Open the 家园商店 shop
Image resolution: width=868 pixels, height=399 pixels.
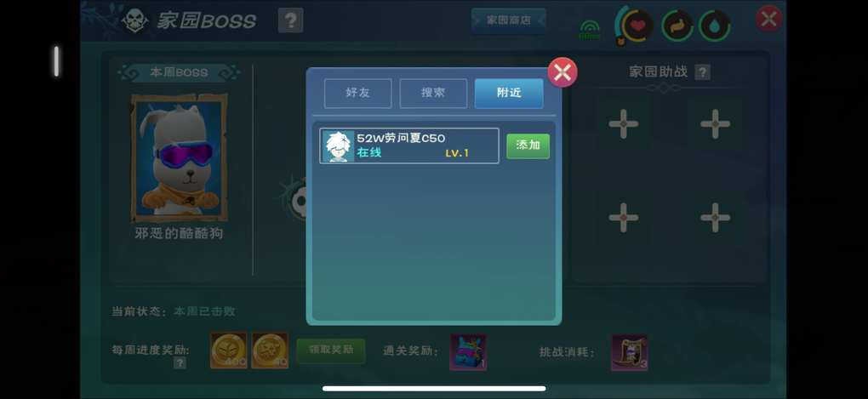pyautogui.click(x=508, y=20)
